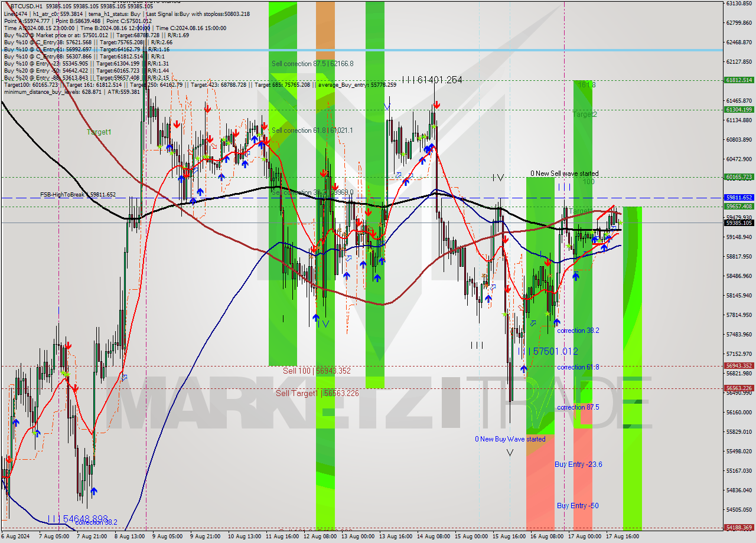This screenshot has width=756, height=543.
Task: Click the '13 Aug 16:00' time axis label
Action: pos(396,537)
